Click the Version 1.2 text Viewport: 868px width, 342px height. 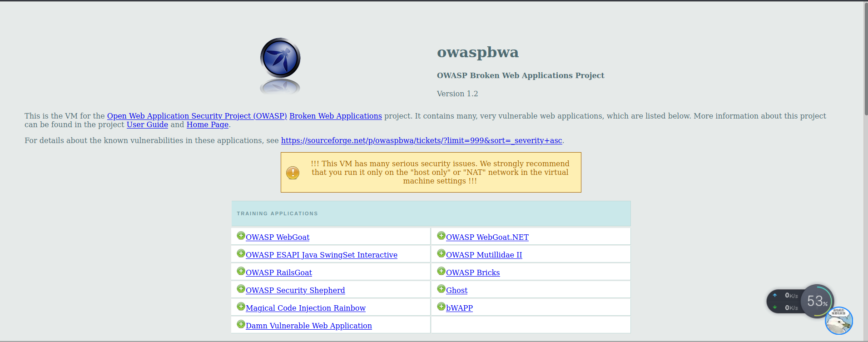point(457,94)
